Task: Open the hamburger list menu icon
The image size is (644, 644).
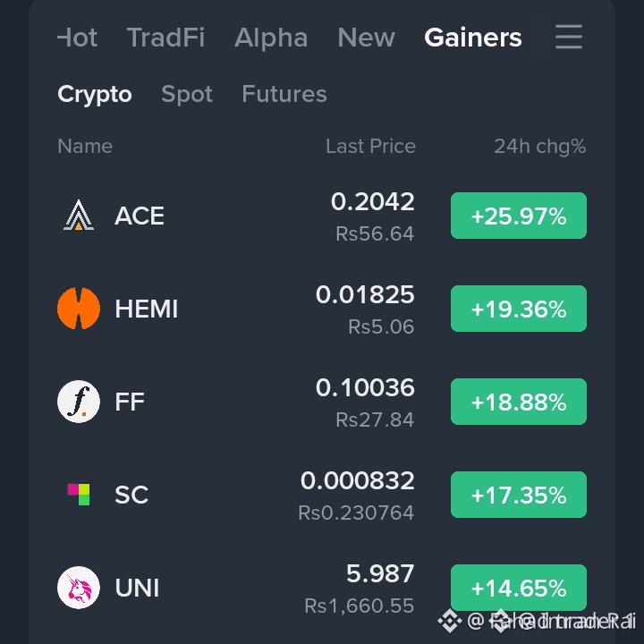Action: pos(569,37)
